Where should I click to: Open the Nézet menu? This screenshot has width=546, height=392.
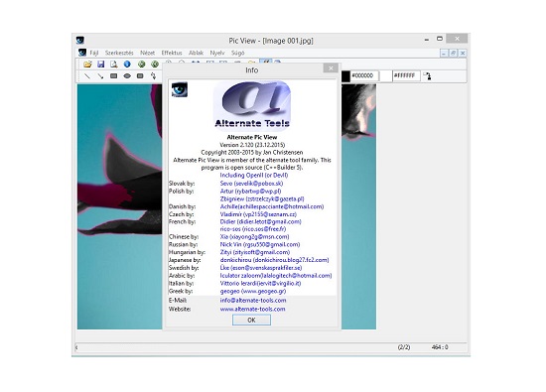(x=147, y=53)
